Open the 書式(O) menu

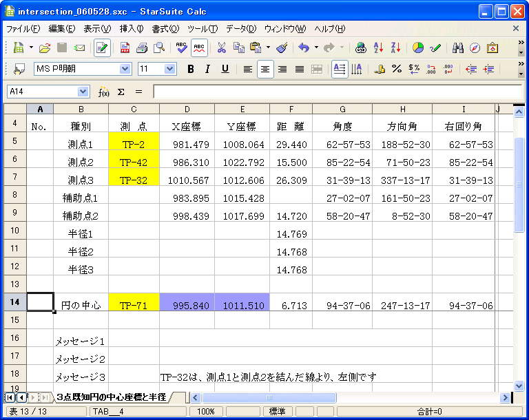tap(165, 29)
